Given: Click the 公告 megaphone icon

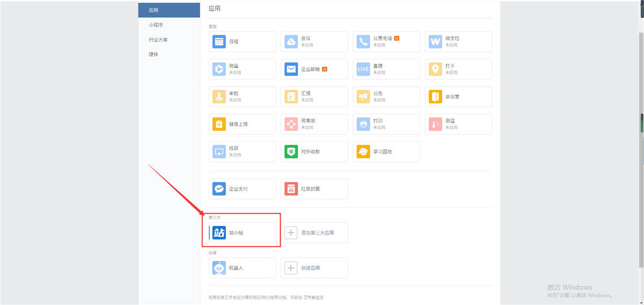Looking at the screenshot, I should [x=363, y=97].
